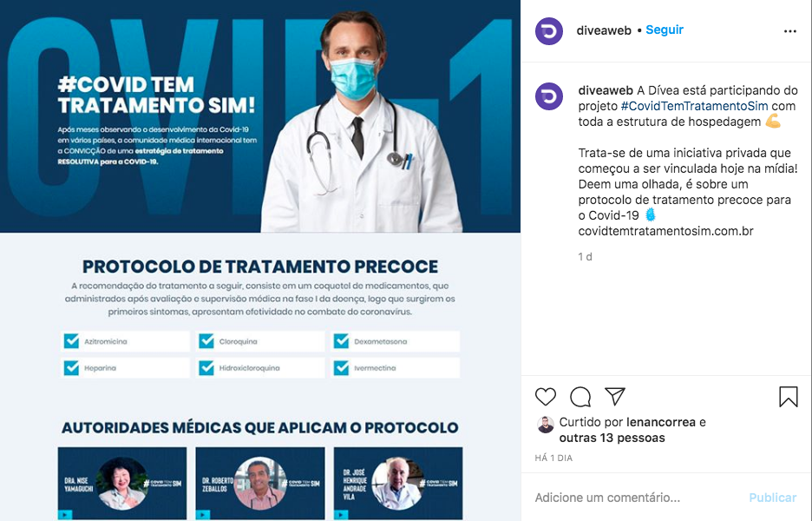View the outras 13 pessoas likes list
Viewport: 812px width, 521px height.
[612, 438]
